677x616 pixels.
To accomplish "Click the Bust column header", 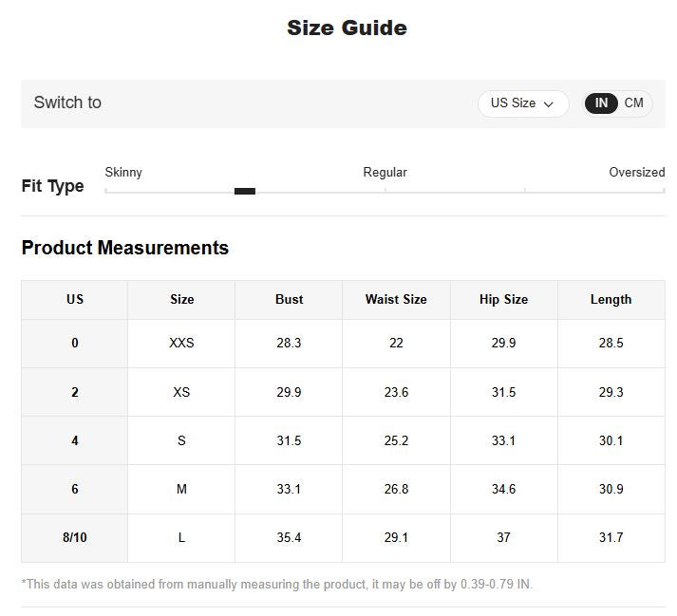I will (x=289, y=299).
